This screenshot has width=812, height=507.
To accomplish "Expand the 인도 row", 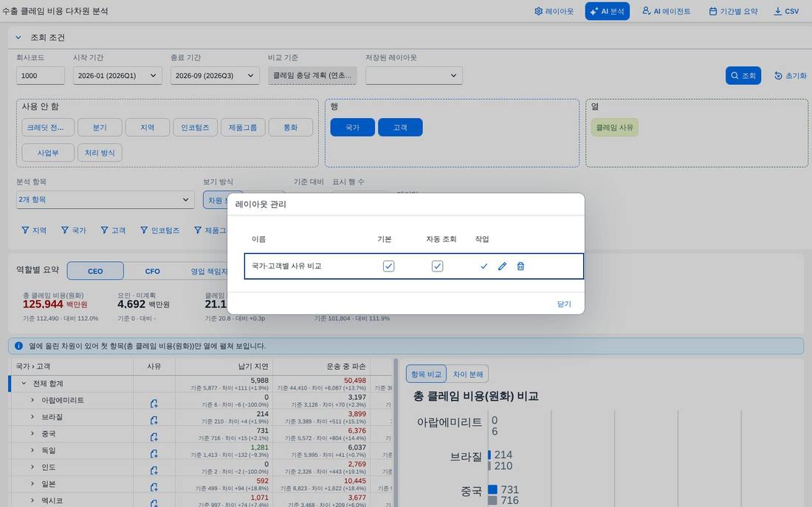I will click(x=32, y=467).
